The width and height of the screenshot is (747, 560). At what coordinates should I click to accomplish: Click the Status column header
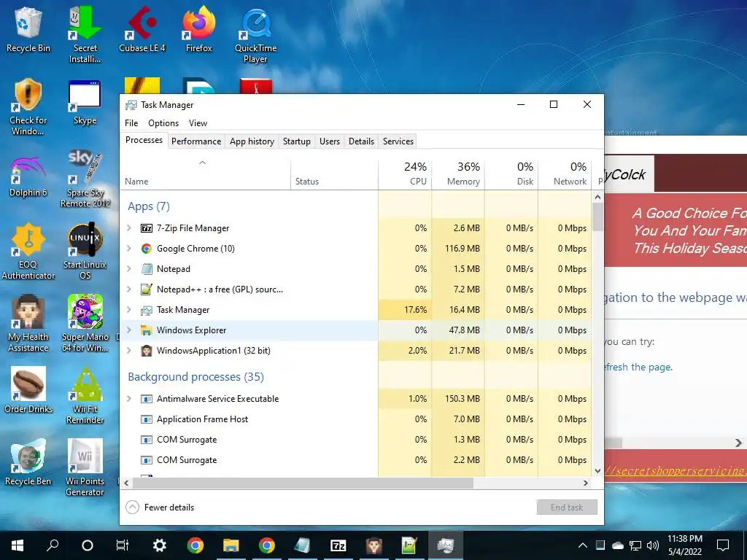pos(334,174)
